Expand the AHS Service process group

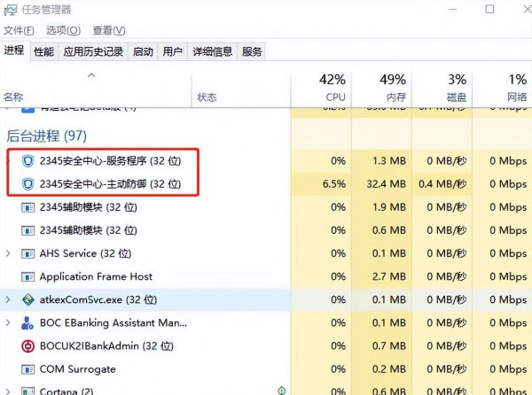8,253
